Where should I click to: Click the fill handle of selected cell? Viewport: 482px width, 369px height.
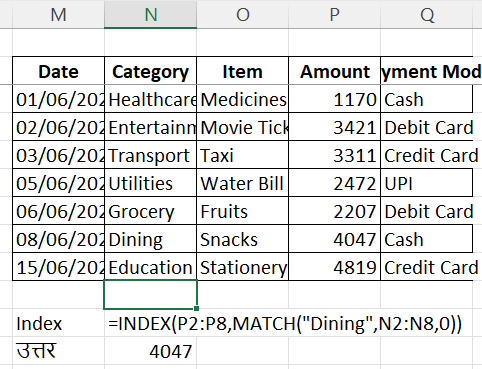(196, 308)
